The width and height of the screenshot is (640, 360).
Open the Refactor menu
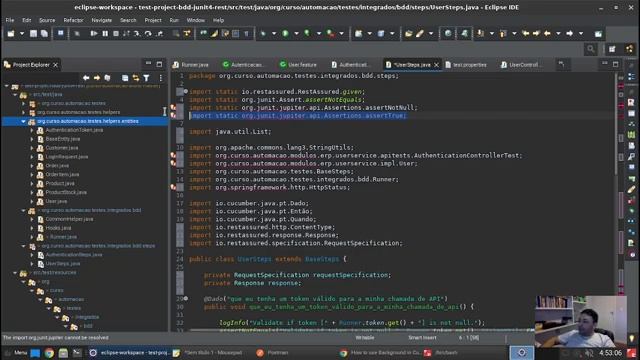(x=73, y=20)
